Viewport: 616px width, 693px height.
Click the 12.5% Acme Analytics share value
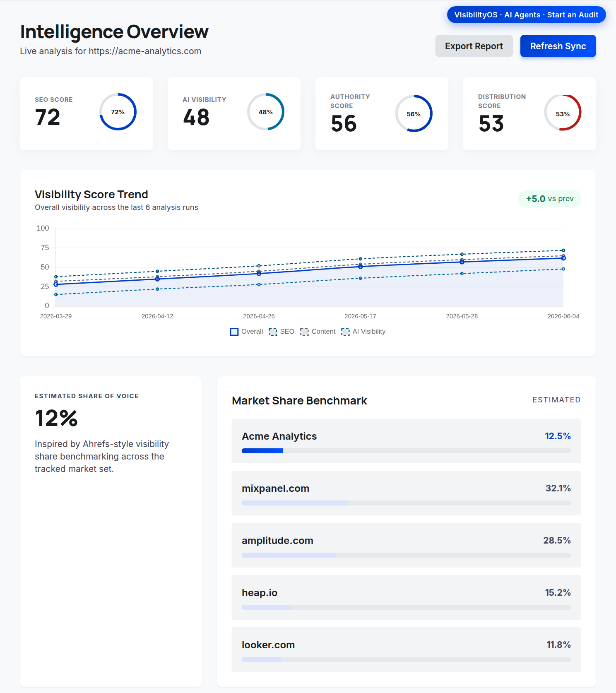[558, 436]
